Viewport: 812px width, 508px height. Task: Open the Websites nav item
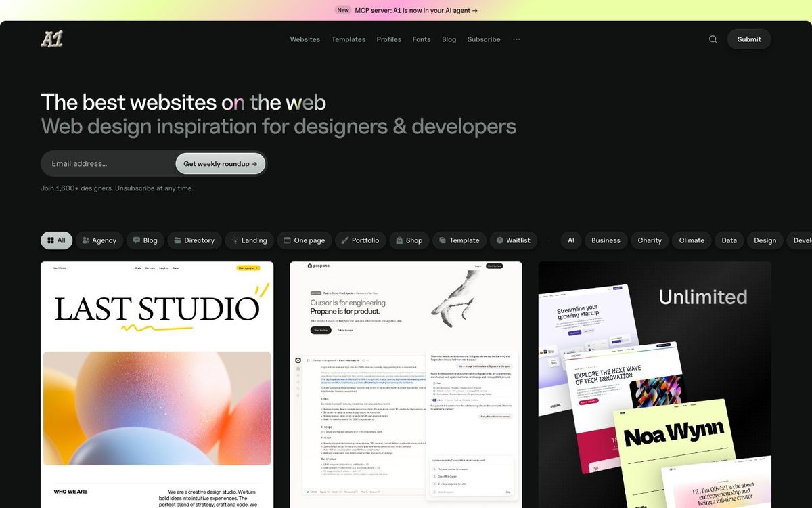[305, 39]
